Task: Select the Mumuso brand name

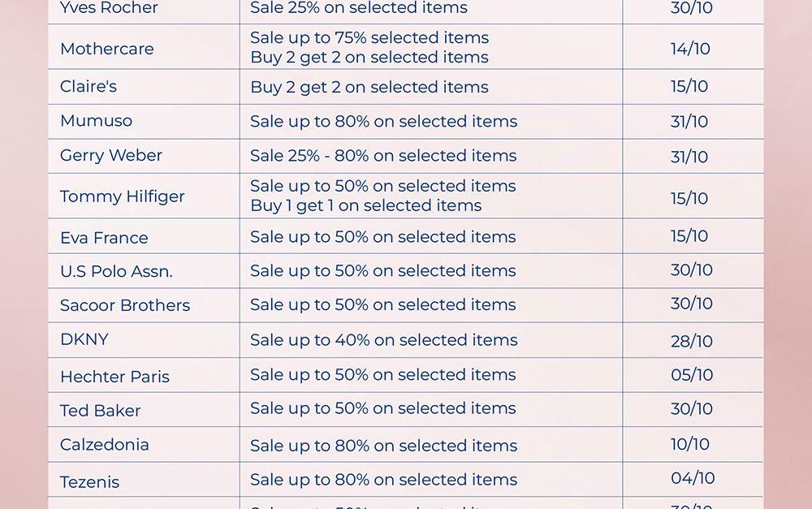Action: (x=96, y=121)
